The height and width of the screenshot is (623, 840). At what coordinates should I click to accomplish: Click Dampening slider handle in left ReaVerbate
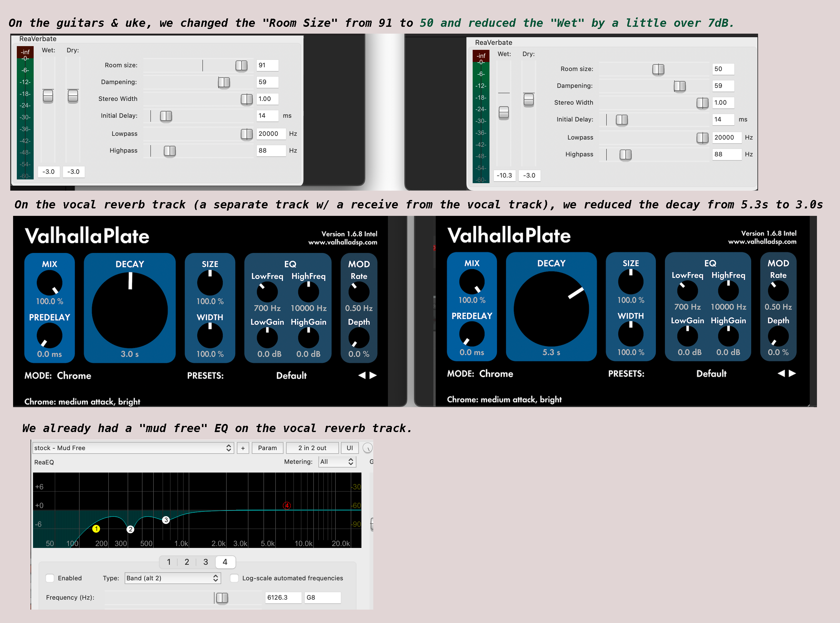(x=224, y=82)
